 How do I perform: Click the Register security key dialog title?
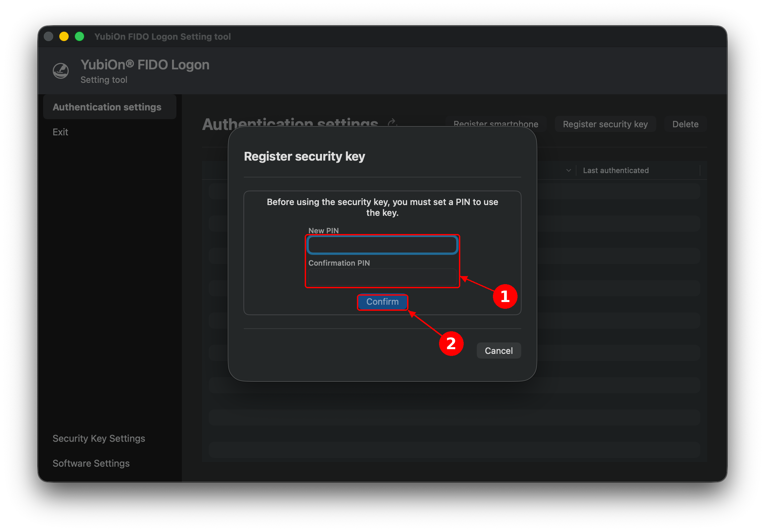click(304, 156)
